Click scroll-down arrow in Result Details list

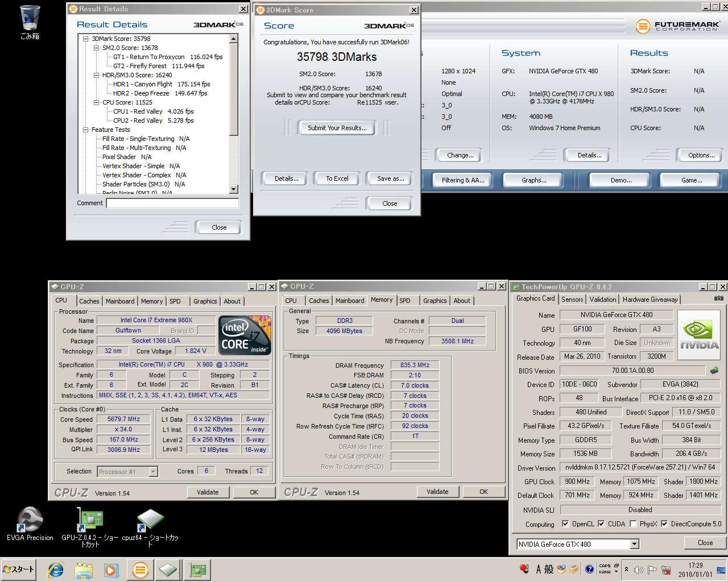(x=233, y=189)
